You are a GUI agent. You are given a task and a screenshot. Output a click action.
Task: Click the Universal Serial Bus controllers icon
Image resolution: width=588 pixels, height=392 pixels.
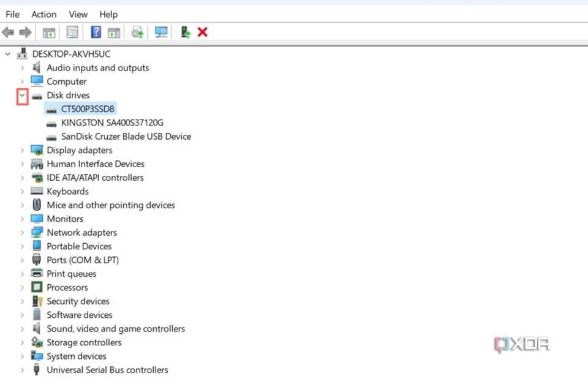(36, 369)
